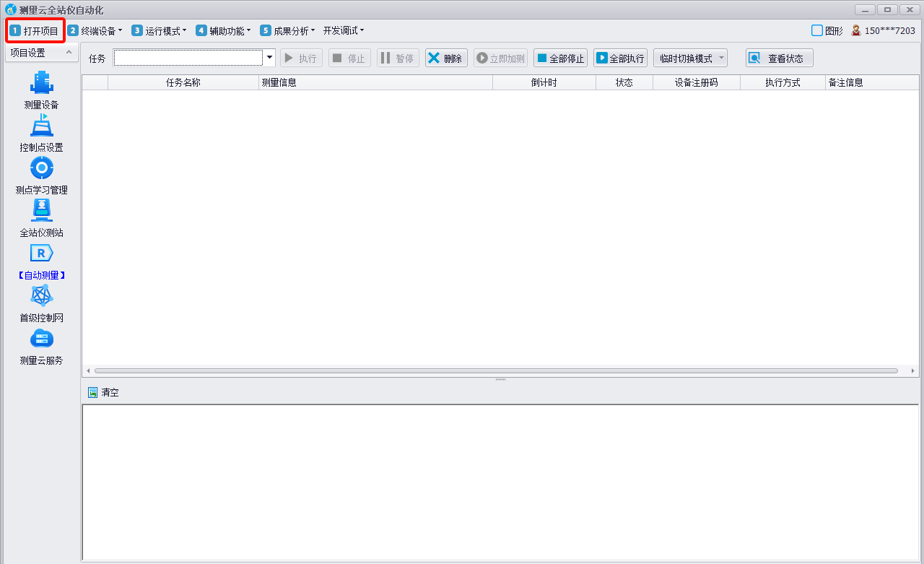The height and width of the screenshot is (564, 924).
Task: Click the 清空 log clear icon
Action: tap(92, 393)
